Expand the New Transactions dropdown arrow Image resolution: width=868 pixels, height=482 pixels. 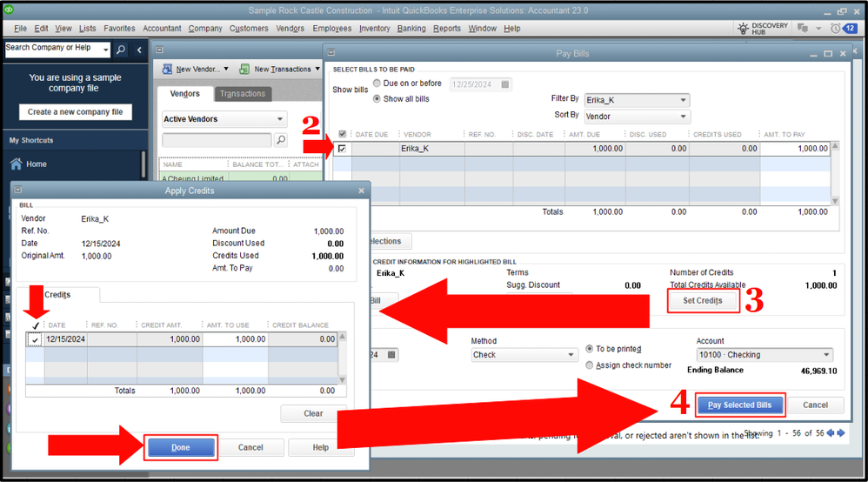[x=317, y=69]
